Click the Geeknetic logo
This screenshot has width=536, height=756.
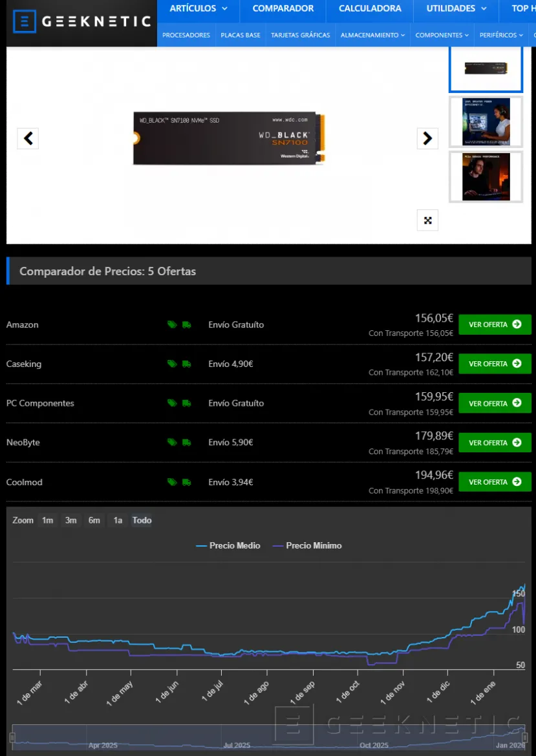(81, 22)
